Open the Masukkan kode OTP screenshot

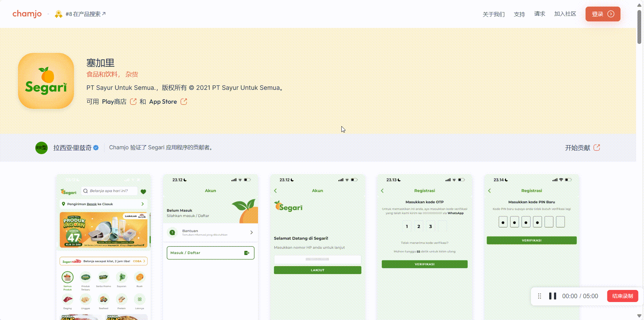tap(424, 247)
